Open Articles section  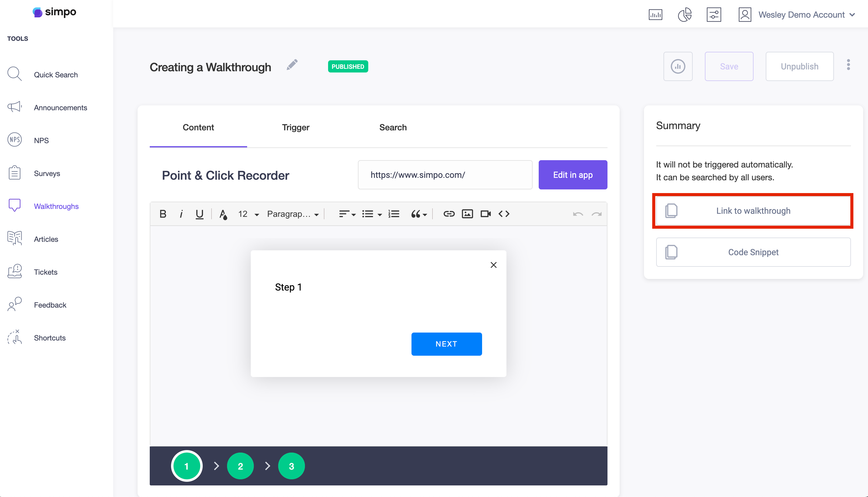[46, 239]
